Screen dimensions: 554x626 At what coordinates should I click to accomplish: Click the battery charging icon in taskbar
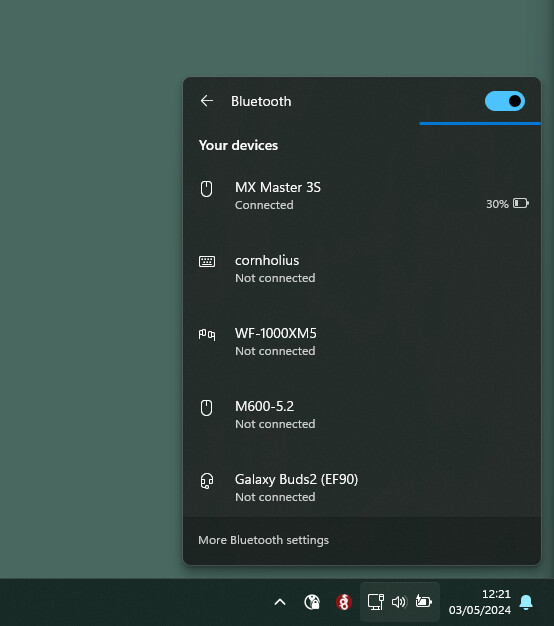[x=423, y=601]
